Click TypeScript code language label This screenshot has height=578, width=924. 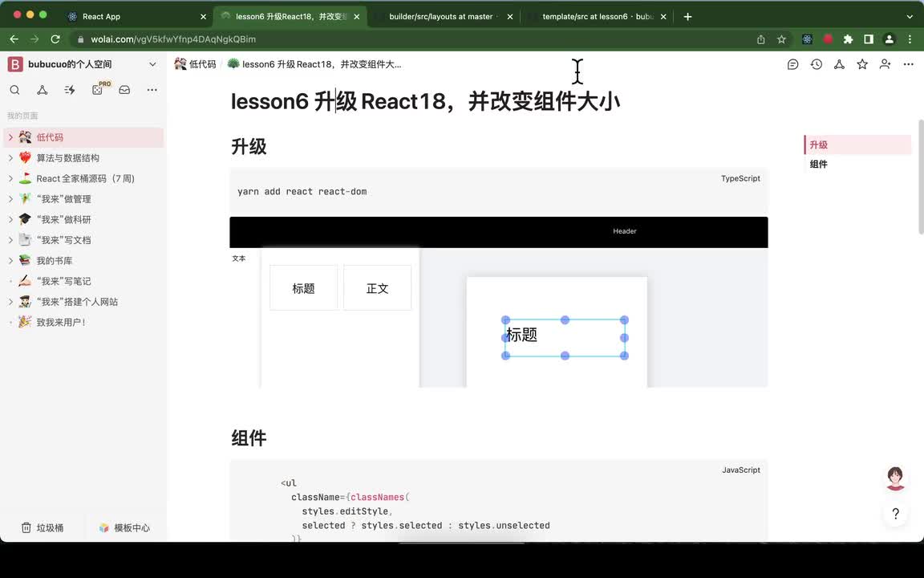740,178
